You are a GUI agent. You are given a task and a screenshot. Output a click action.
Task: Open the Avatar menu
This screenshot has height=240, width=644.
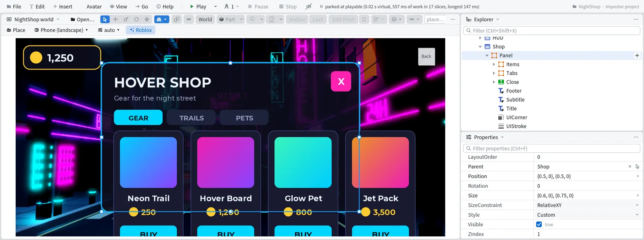coord(94,6)
